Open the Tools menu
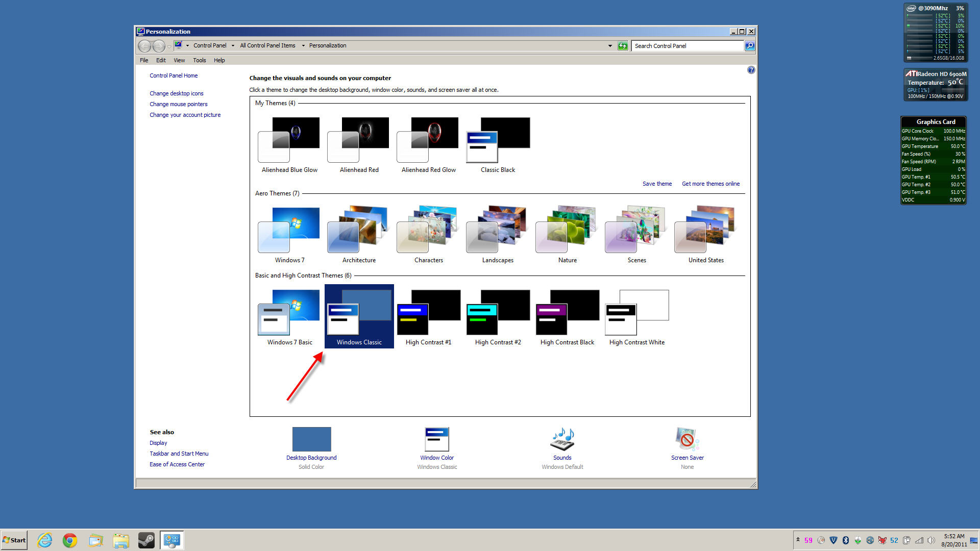 pos(200,60)
